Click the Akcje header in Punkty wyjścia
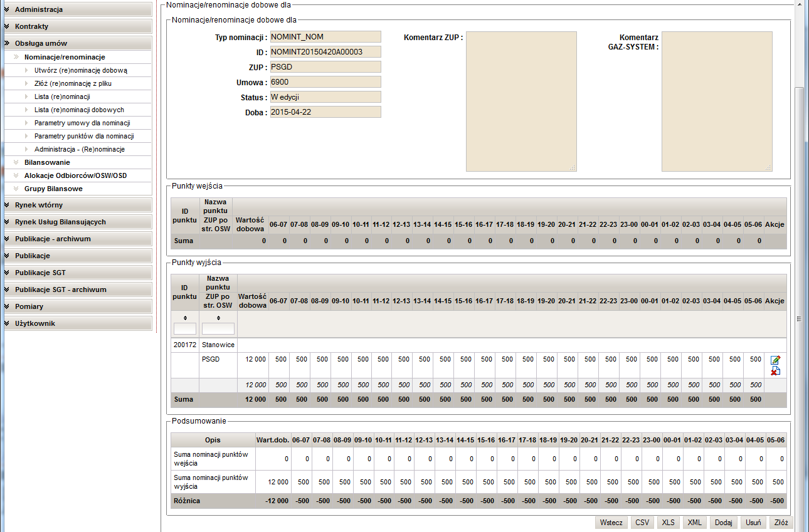The height and width of the screenshot is (532, 809). 775,301
